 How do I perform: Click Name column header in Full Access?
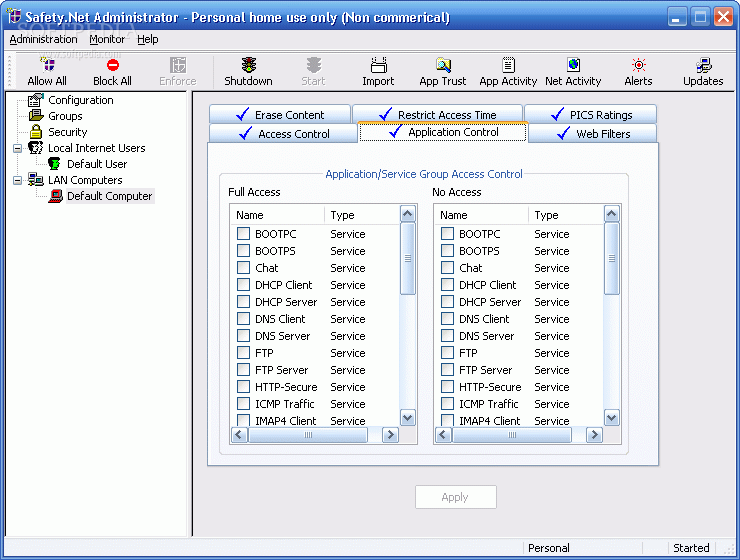tap(278, 215)
